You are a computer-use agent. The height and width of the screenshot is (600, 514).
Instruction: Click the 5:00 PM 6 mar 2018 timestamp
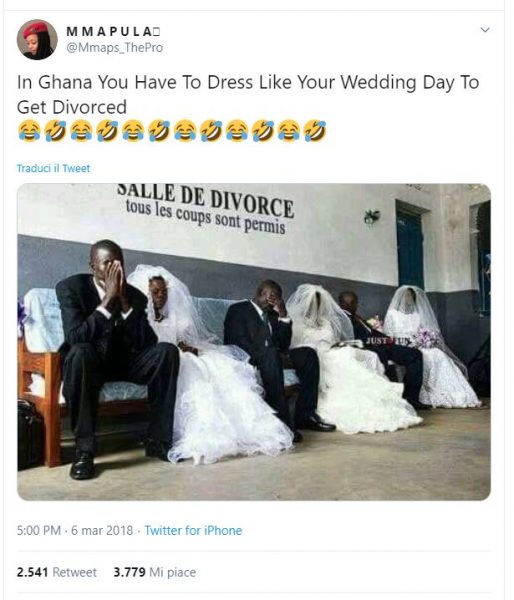(x=75, y=530)
